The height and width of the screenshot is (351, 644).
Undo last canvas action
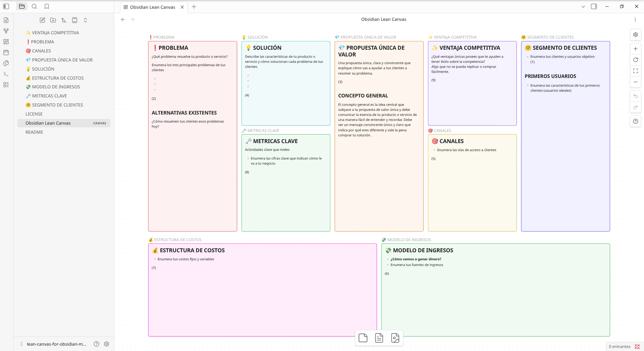636,96
